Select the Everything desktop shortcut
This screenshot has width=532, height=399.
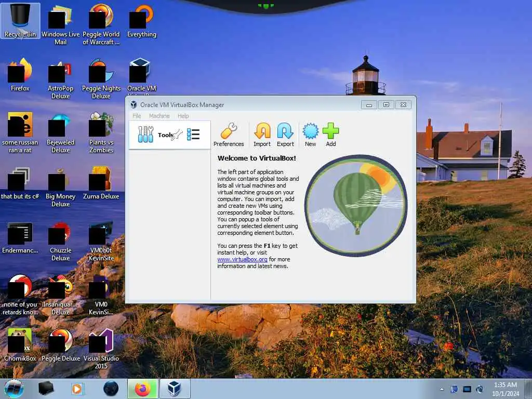(x=141, y=21)
